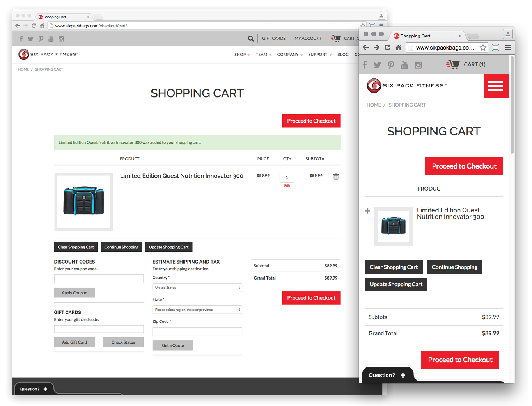Click cart icon in large window header
The width and height of the screenshot is (532, 406).
pos(336,38)
